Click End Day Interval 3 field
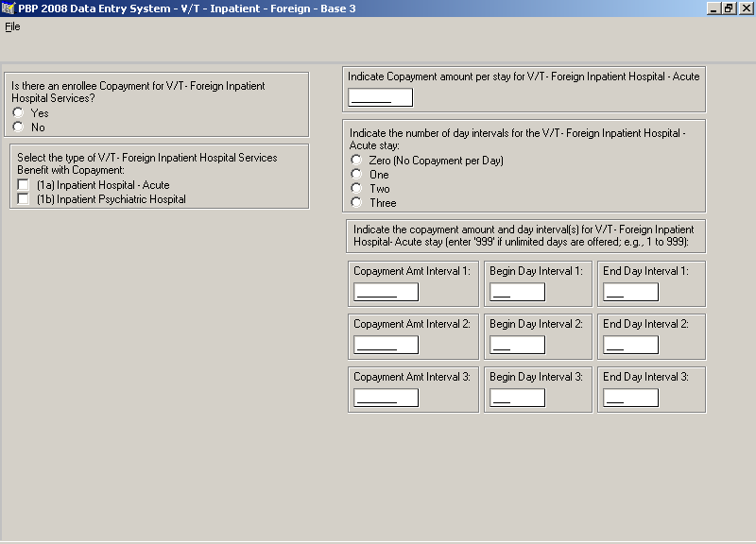Image resolution: width=756 pixels, height=544 pixels. click(x=630, y=398)
